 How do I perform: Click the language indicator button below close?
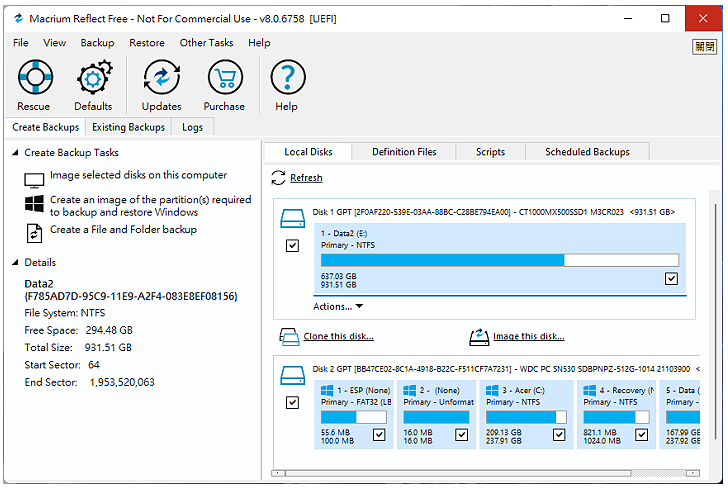click(x=704, y=46)
